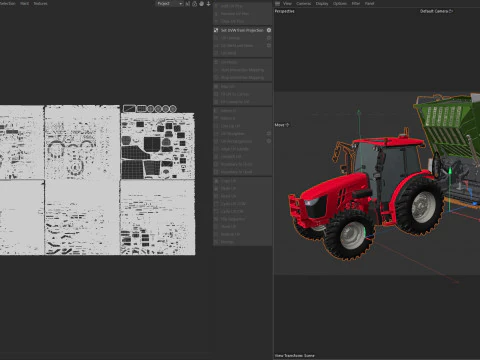Click the round third icon after Project dropdown

202,4
